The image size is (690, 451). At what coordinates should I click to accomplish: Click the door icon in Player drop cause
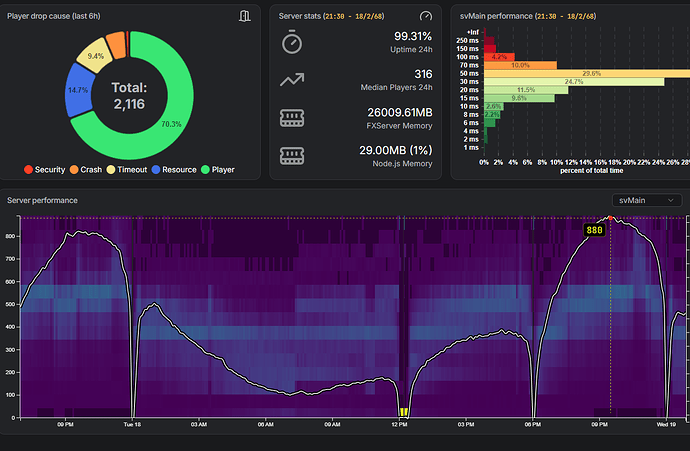245,16
